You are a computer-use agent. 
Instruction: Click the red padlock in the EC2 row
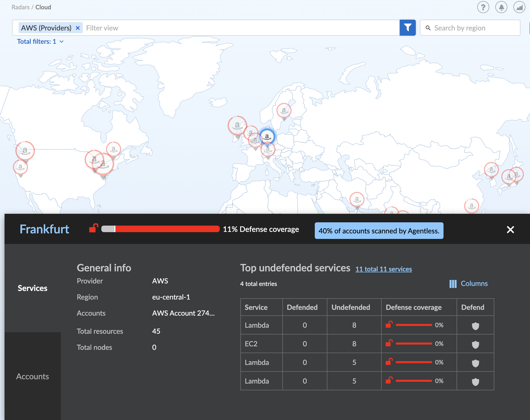click(389, 343)
